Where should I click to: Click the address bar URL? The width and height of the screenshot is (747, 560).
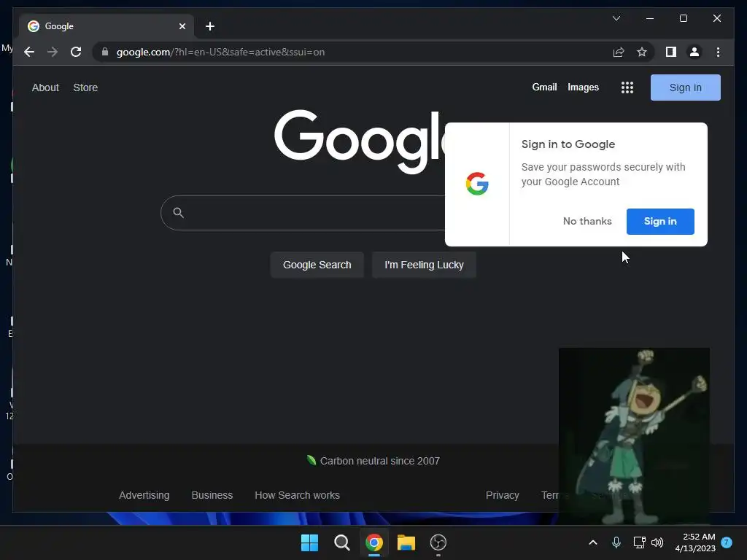(220, 52)
